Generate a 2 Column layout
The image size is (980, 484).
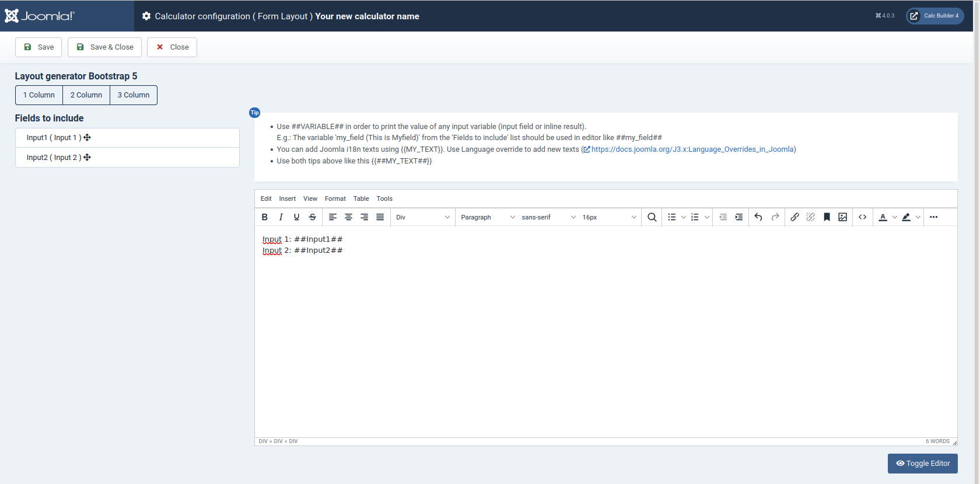tap(86, 95)
